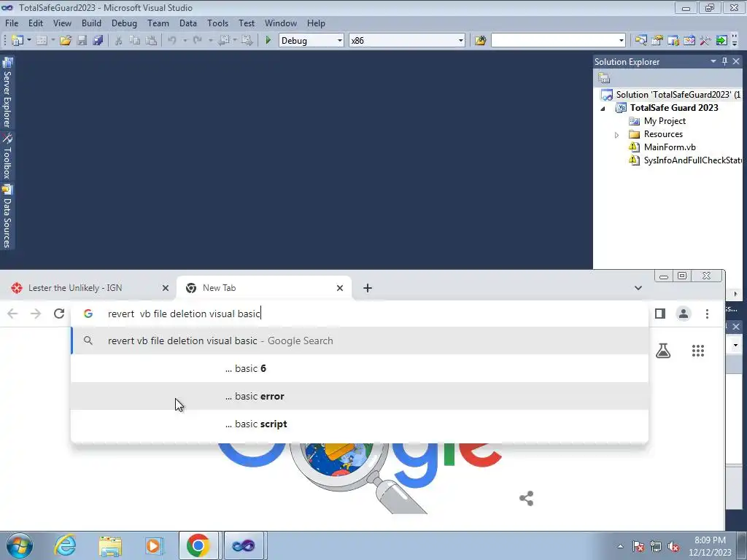747x560 pixels.
Task: Click the Save All icon
Action: coord(98,41)
